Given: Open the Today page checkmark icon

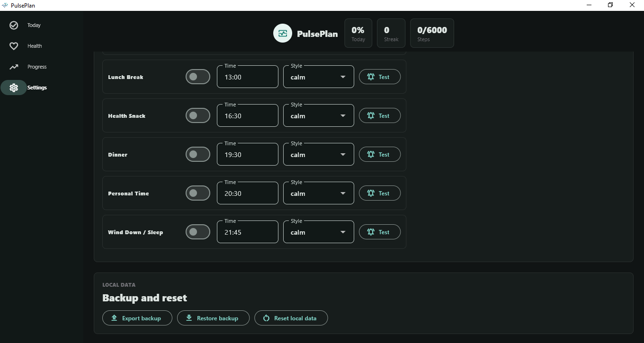Looking at the screenshot, I should 14,25.
